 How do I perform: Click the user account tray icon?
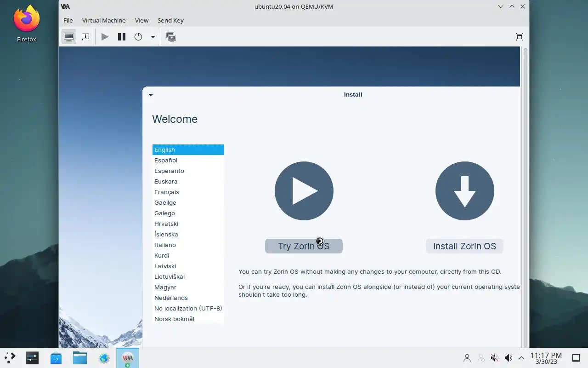pos(467,358)
